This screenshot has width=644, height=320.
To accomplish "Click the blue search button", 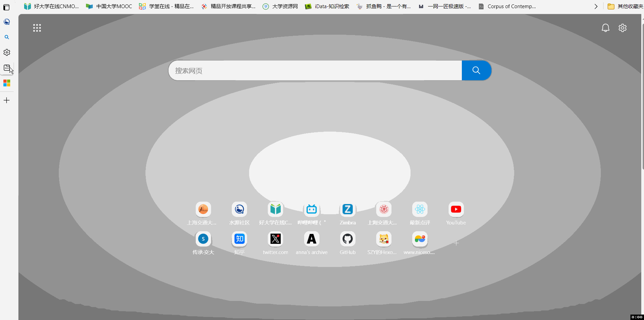I will (476, 70).
